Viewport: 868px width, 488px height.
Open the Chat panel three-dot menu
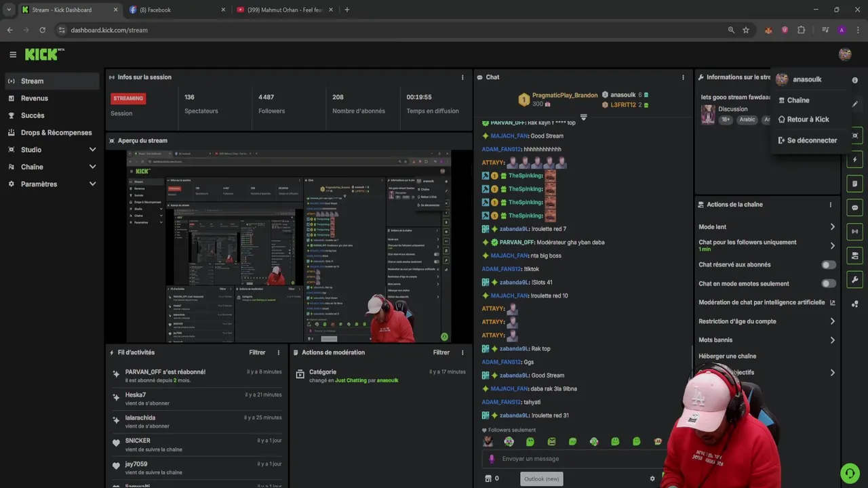683,77
